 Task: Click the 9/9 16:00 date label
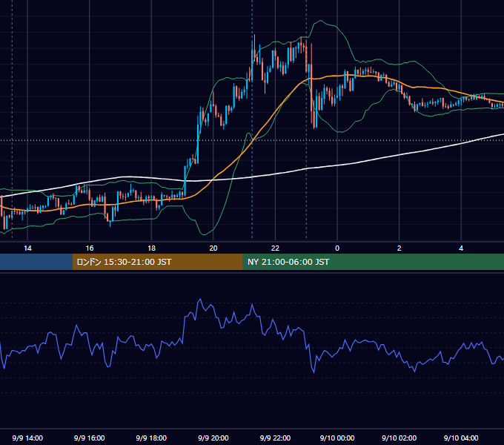coord(90,438)
